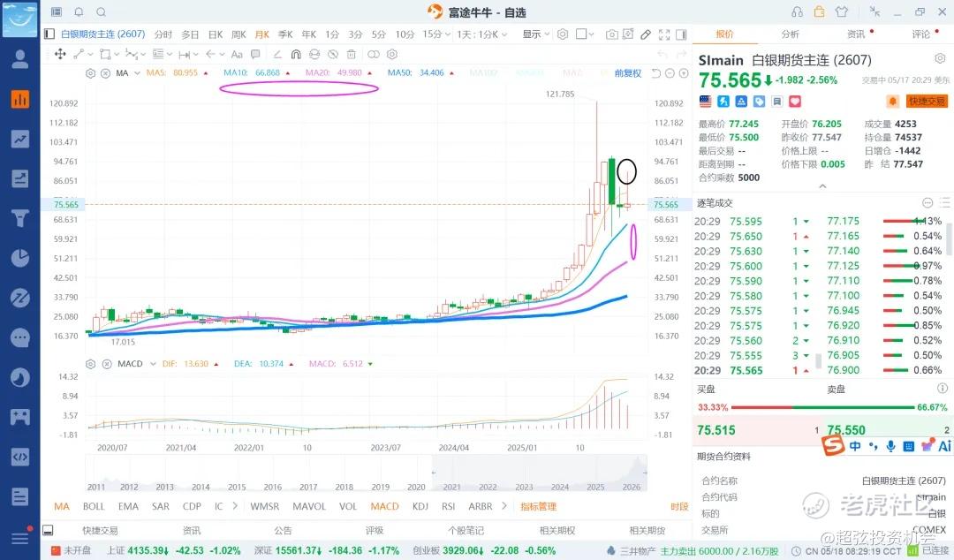Viewport: 954px width, 560px height.
Task: Select the 周K timeframe tab
Action: [238, 34]
